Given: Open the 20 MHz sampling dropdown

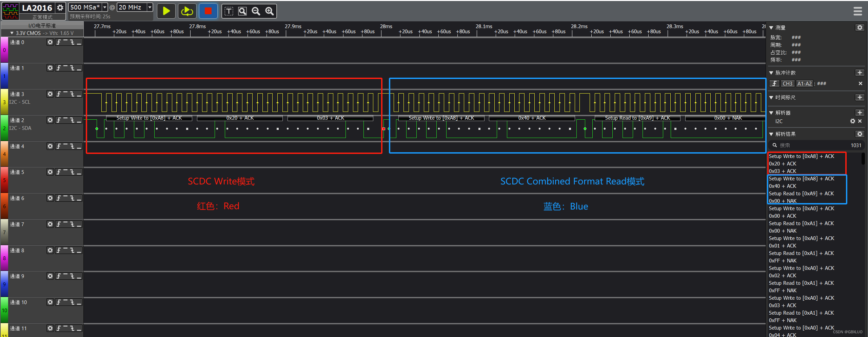Looking at the screenshot, I should point(150,7).
